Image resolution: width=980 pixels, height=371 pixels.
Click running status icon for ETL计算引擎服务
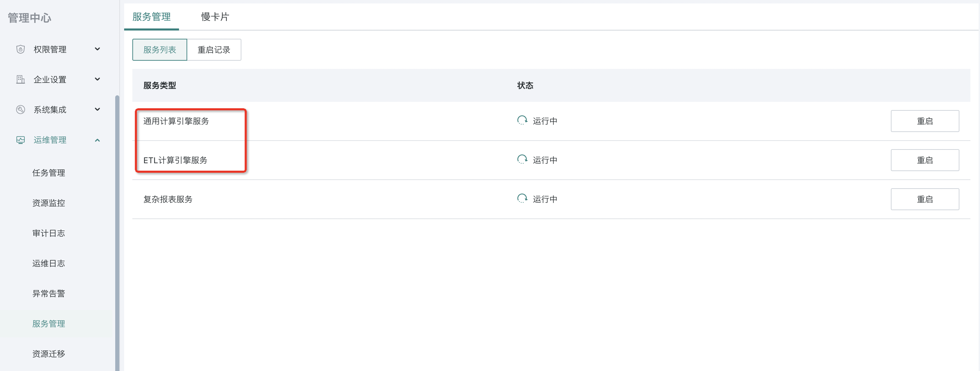[x=522, y=159]
